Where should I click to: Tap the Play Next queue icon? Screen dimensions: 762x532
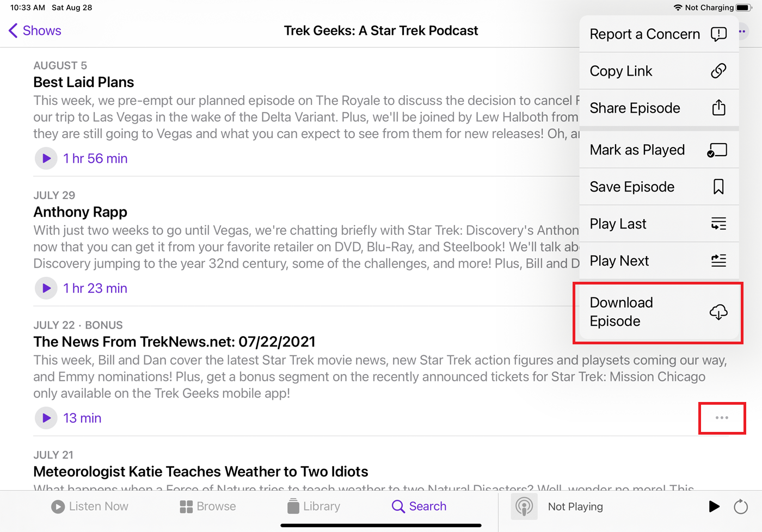(x=718, y=261)
